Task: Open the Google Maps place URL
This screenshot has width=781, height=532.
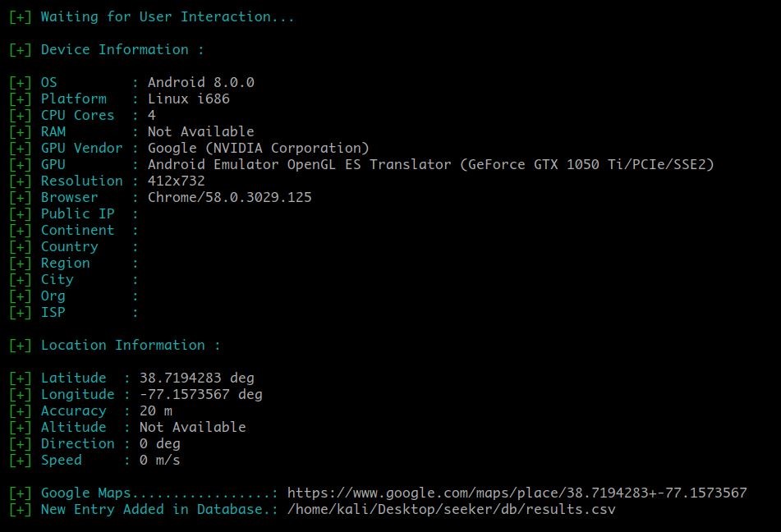Action: (517, 493)
